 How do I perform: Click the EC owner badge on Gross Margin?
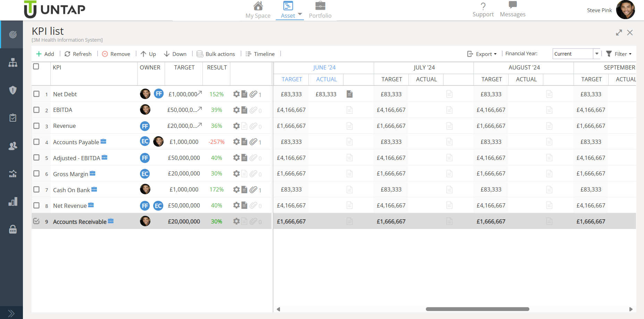pyautogui.click(x=145, y=174)
